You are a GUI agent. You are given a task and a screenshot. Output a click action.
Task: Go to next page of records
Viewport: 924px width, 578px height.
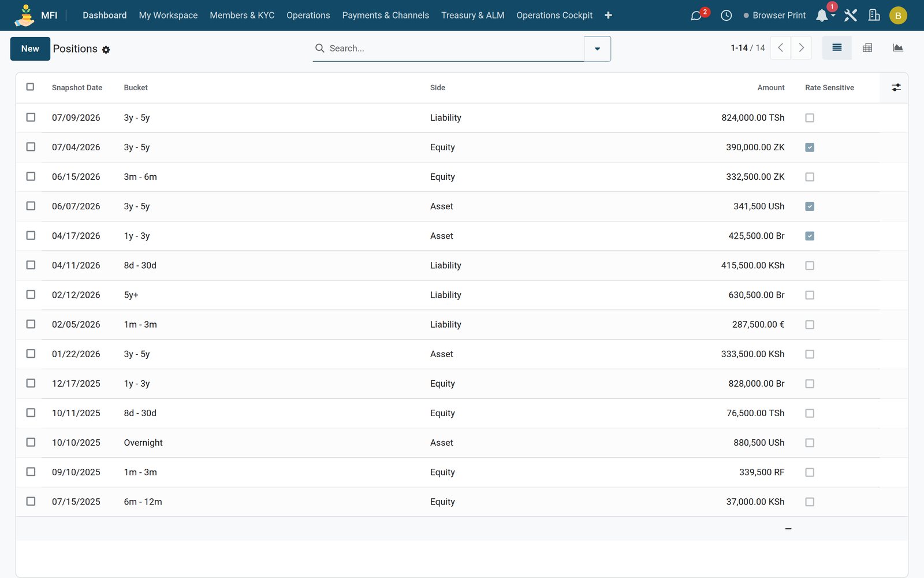point(802,48)
